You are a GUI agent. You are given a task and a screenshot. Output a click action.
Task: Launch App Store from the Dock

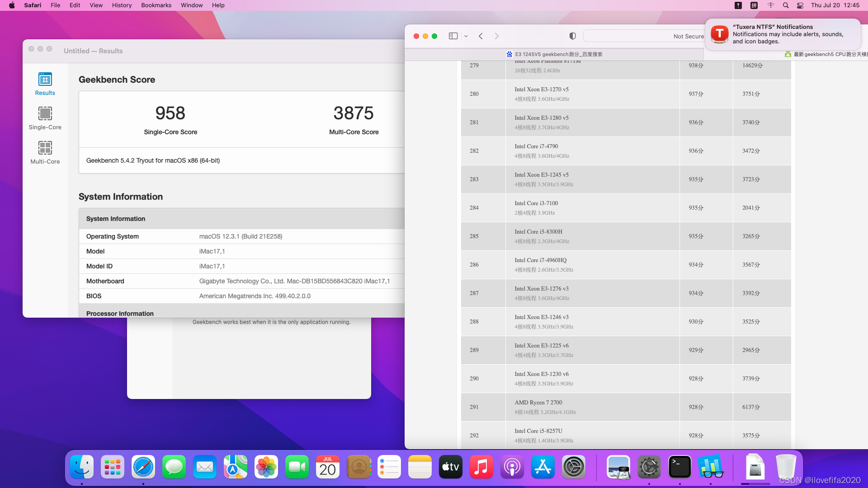click(542, 467)
